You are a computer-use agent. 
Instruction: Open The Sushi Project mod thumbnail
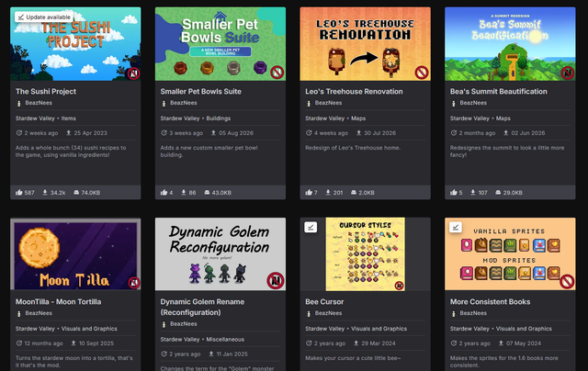tap(75, 44)
